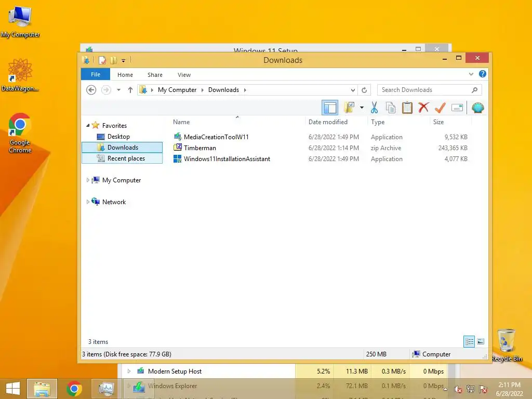
Task: Click the Paste clipboard icon
Action: (x=407, y=108)
